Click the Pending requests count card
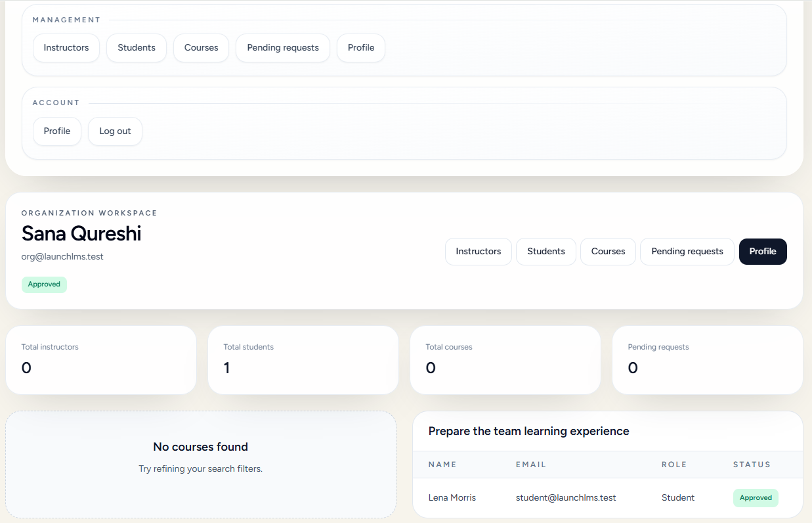The image size is (812, 523). coord(707,359)
